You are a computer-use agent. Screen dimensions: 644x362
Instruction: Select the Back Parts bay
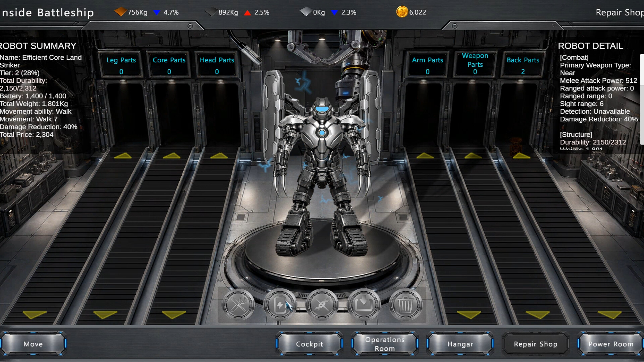coord(523,65)
